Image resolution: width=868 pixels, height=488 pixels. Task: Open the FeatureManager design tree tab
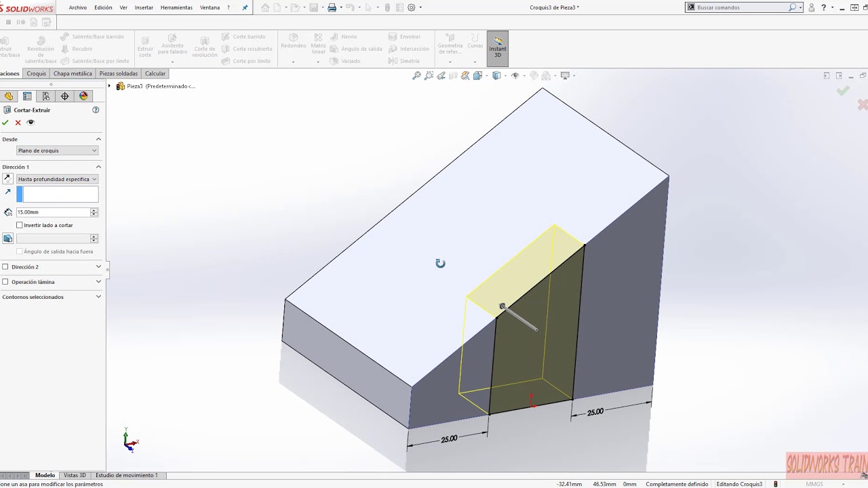[9, 96]
